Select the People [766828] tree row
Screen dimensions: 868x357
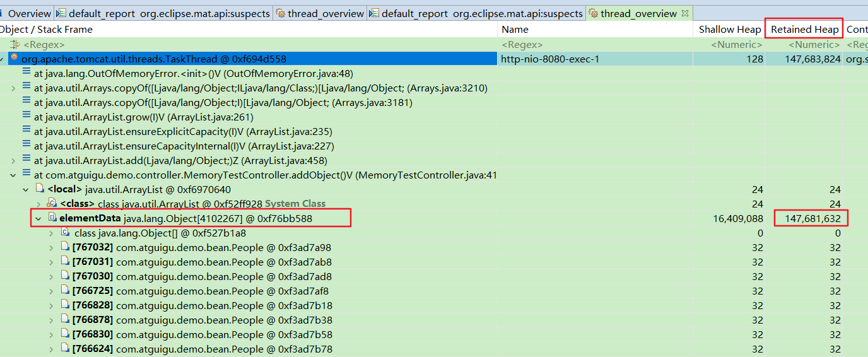[x=434, y=306]
